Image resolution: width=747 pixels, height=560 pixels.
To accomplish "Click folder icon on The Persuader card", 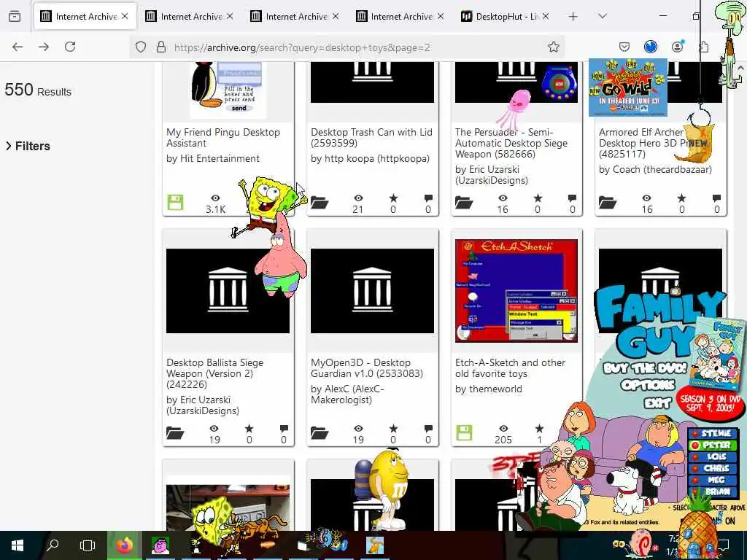I will tap(463, 203).
